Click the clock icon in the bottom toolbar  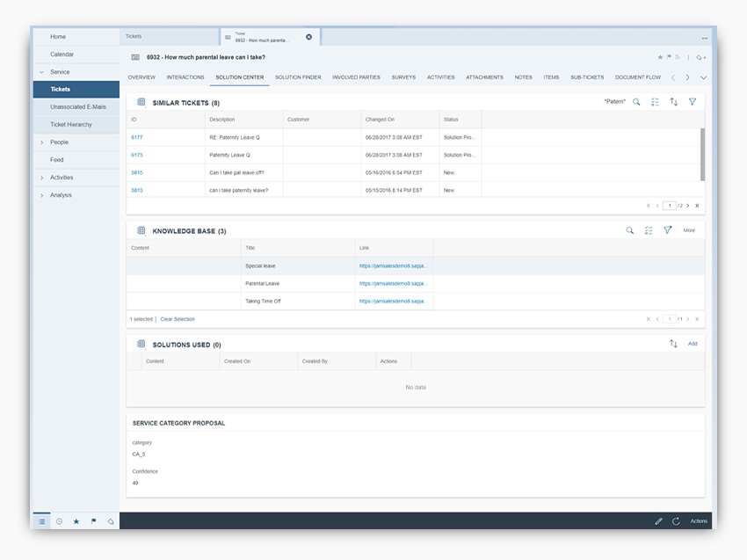[58, 520]
